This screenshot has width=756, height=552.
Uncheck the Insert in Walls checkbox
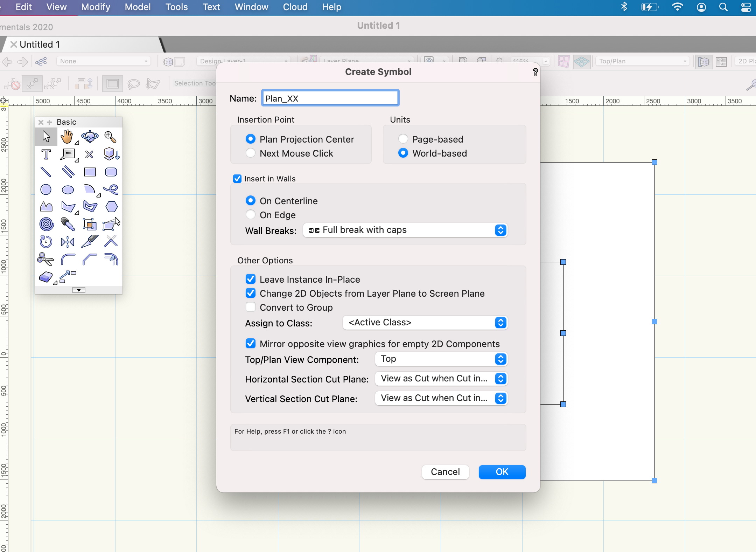(x=238, y=179)
